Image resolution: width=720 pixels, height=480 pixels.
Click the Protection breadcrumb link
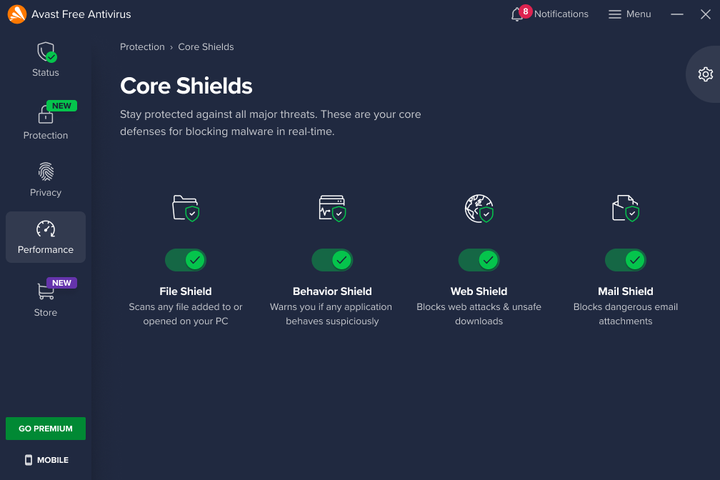point(142,47)
